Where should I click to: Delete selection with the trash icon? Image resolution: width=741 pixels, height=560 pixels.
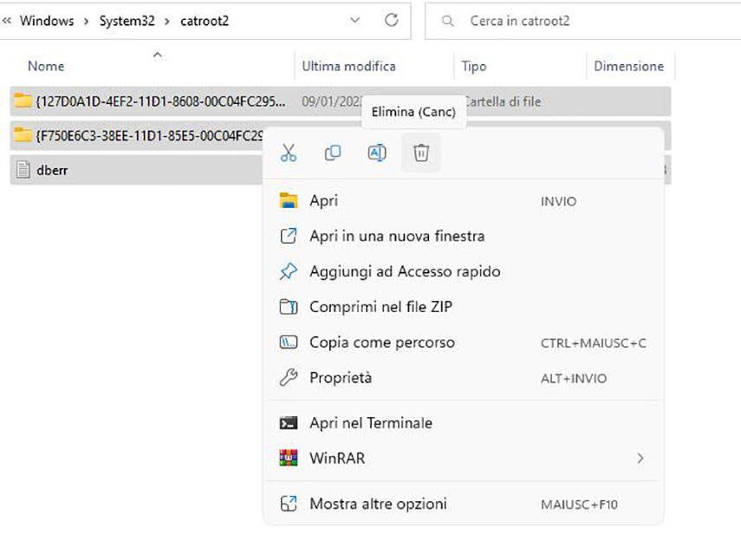pyautogui.click(x=421, y=153)
